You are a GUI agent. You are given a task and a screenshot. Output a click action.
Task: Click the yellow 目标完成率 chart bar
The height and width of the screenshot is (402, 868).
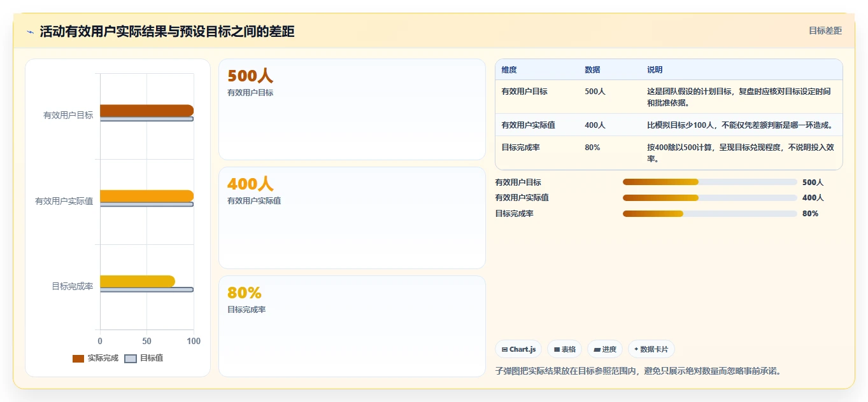tap(138, 281)
